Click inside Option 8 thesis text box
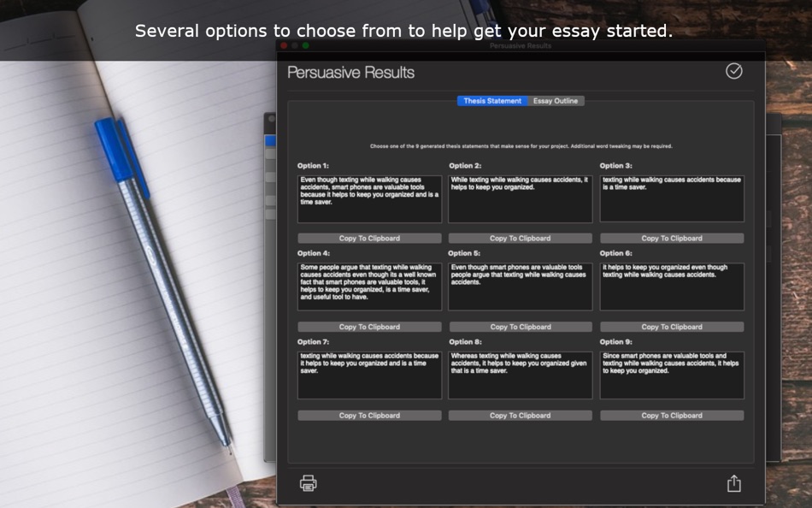This screenshot has height=508, width=812. point(520,375)
